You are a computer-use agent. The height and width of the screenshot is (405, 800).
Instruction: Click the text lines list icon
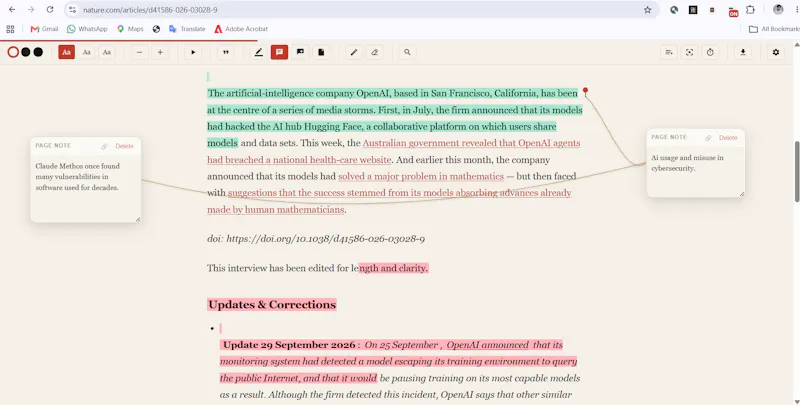tap(669, 52)
